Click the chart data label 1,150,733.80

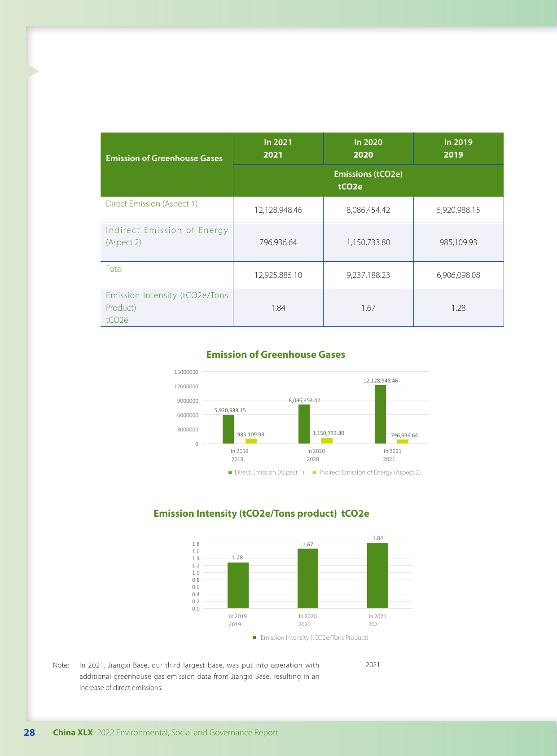click(x=329, y=433)
